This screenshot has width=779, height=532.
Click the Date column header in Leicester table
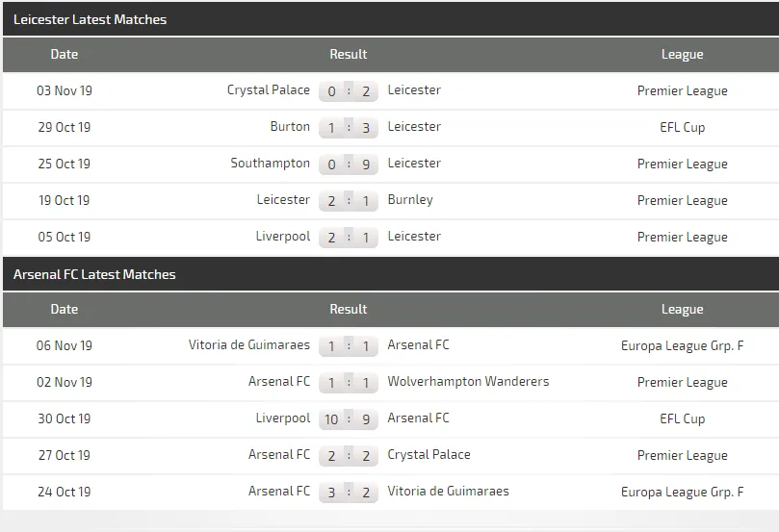[65, 54]
